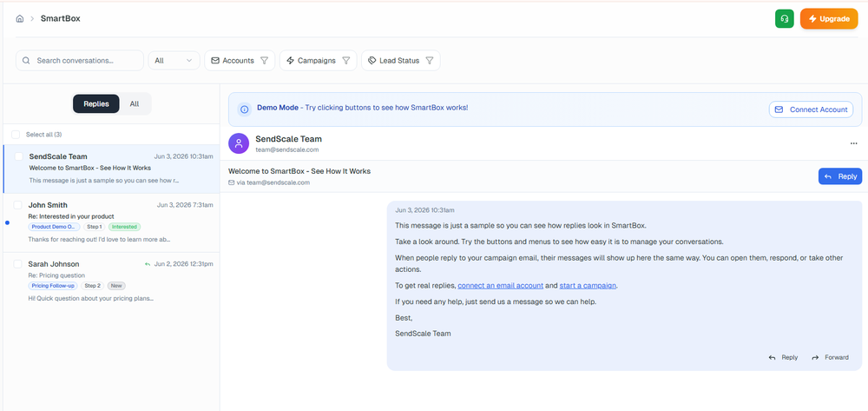Open the All filter dropdown
The height and width of the screenshot is (411, 868).
click(174, 60)
